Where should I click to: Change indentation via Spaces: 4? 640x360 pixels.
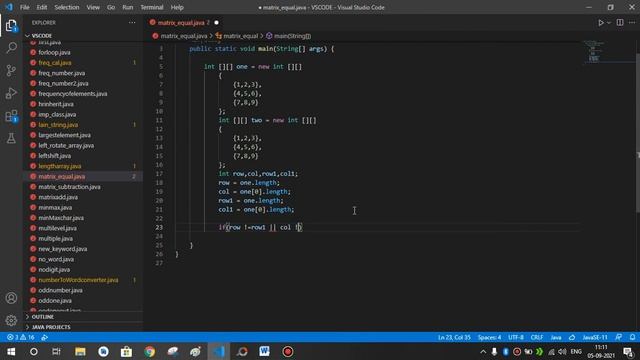click(x=489, y=338)
